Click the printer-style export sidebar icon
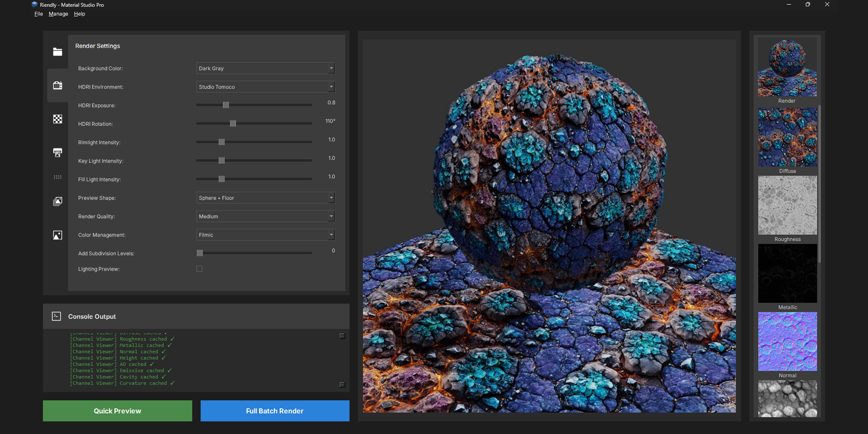This screenshot has height=434, width=868. (58, 153)
